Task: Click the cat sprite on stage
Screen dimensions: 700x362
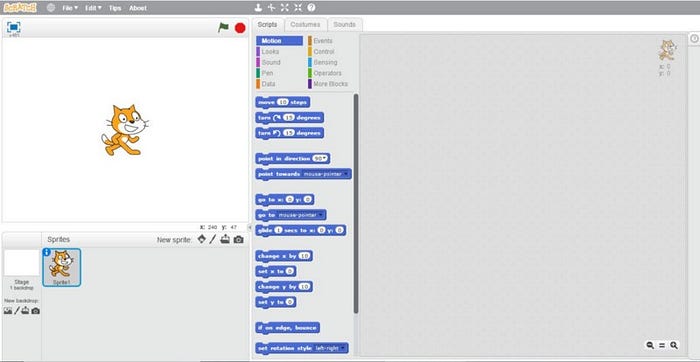Action: click(125, 130)
